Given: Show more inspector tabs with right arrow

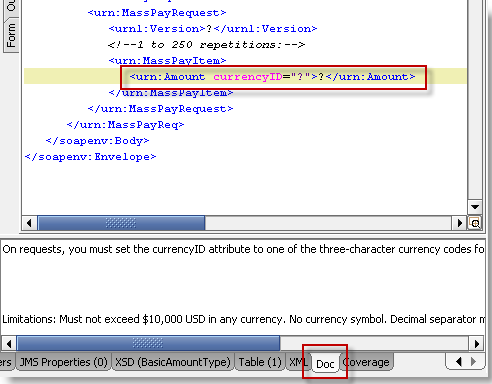Looking at the screenshot, I should pos(473,362).
